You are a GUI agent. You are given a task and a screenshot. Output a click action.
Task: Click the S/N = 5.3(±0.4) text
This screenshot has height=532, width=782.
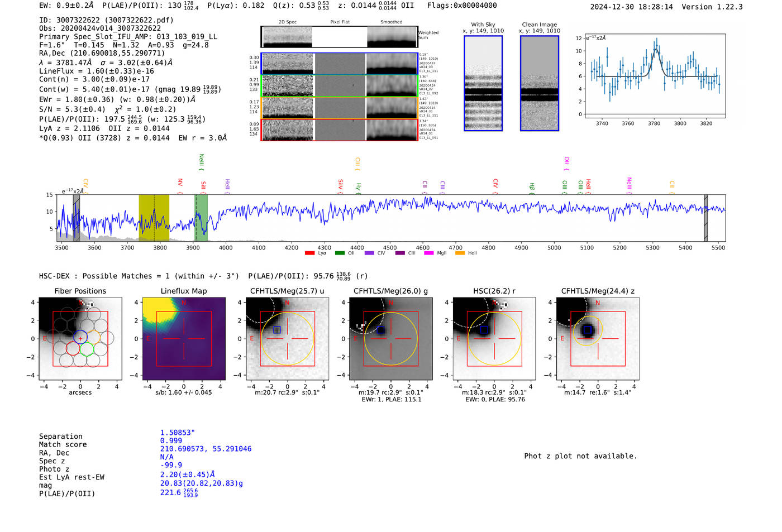[72, 109]
